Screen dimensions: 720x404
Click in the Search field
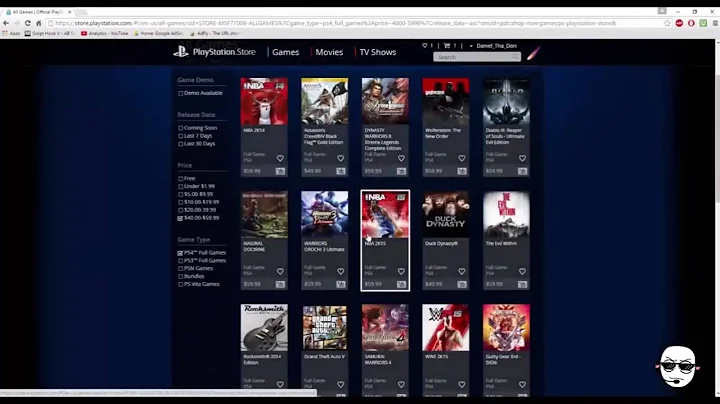[x=477, y=57]
